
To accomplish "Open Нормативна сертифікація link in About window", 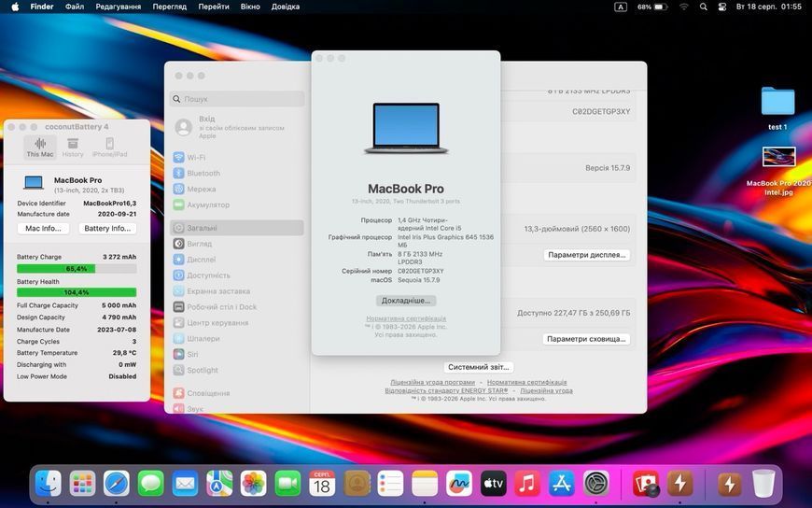I will click(x=406, y=318).
